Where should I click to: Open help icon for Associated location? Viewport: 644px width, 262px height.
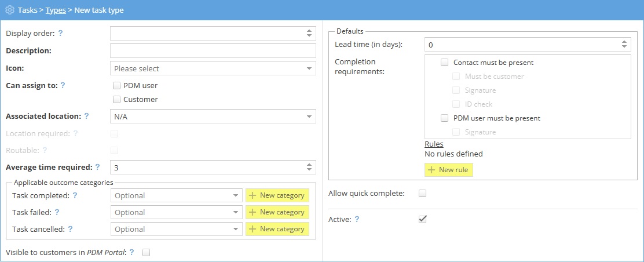[86, 116]
